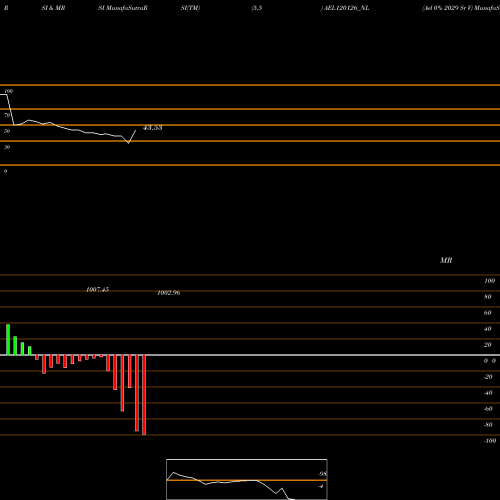This screenshot has width=500, height=500.
Task: Click the price label 1007.45
Action: [97, 290]
